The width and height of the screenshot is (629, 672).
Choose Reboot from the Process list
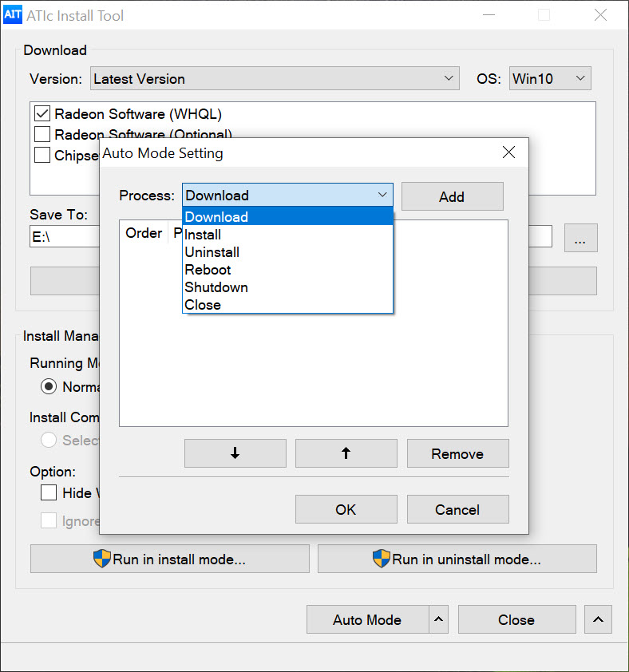287,270
